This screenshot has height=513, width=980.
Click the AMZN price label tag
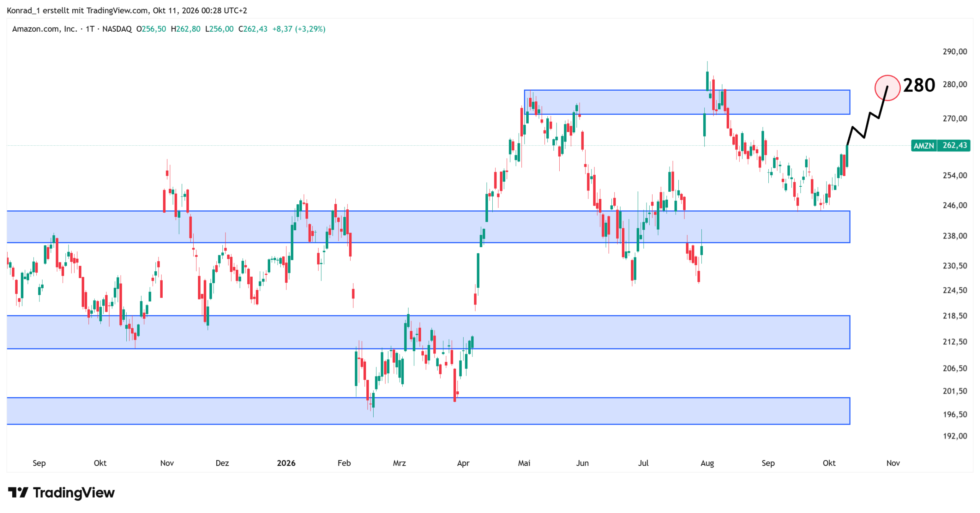point(924,146)
